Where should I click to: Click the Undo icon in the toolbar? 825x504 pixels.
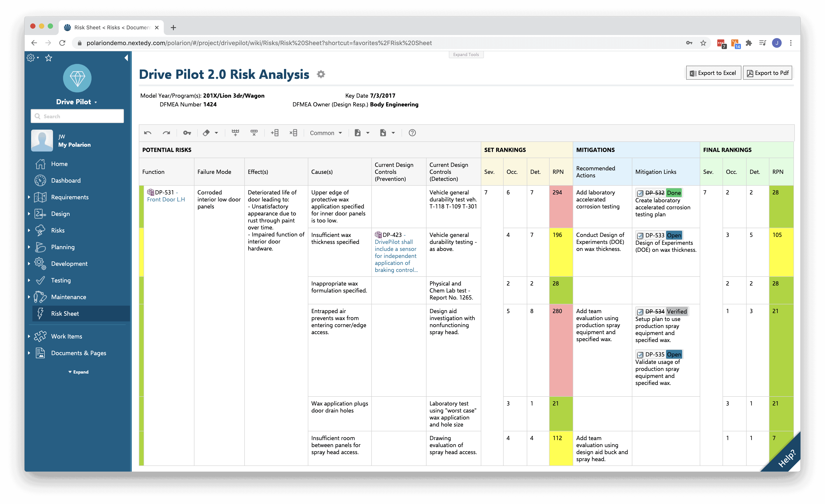(148, 133)
